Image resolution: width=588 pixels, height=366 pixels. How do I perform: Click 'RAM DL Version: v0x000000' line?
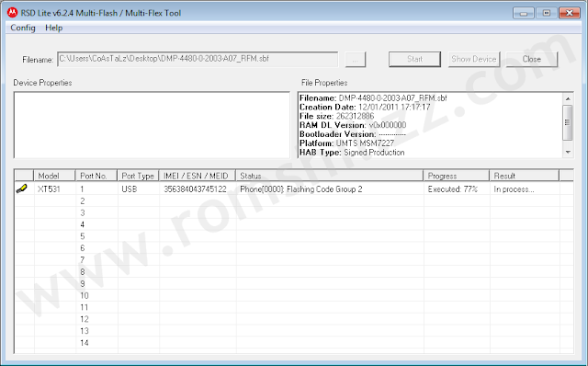[x=353, y=125]
